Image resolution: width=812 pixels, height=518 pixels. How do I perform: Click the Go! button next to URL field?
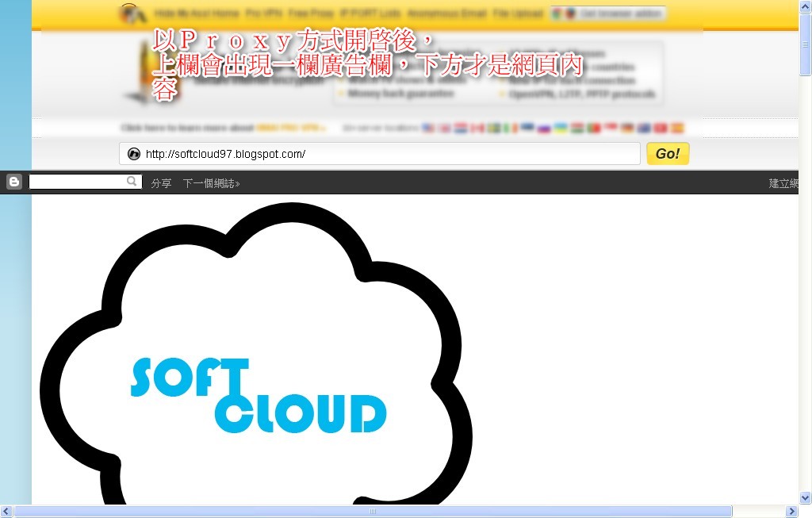[668, 153]
